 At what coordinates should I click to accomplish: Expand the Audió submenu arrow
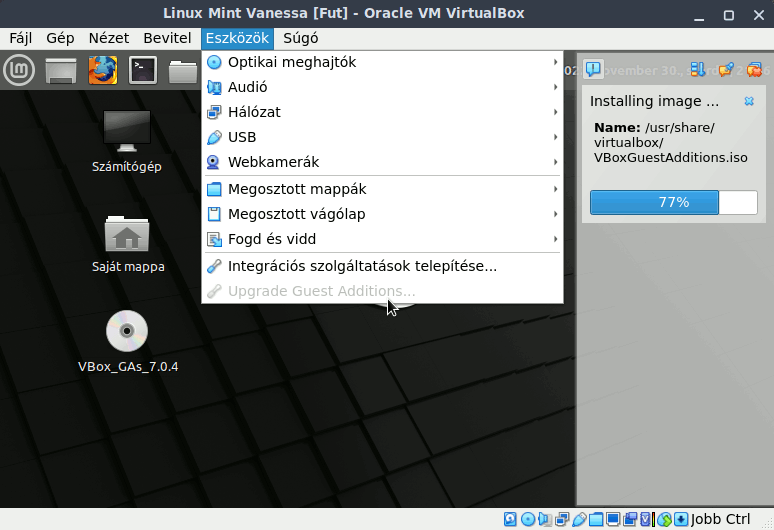click(555, 87)
